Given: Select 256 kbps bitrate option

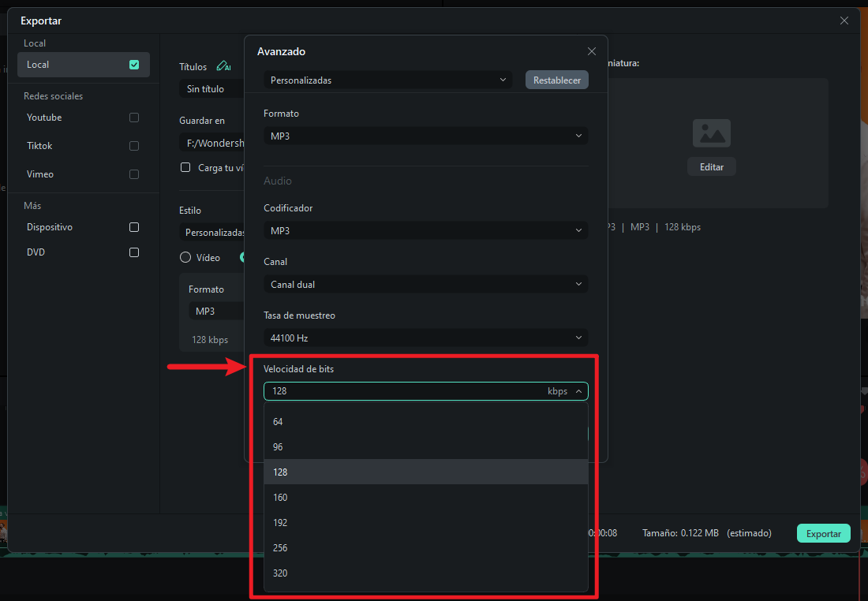Looking at the screenshot, I should (425, 548).
